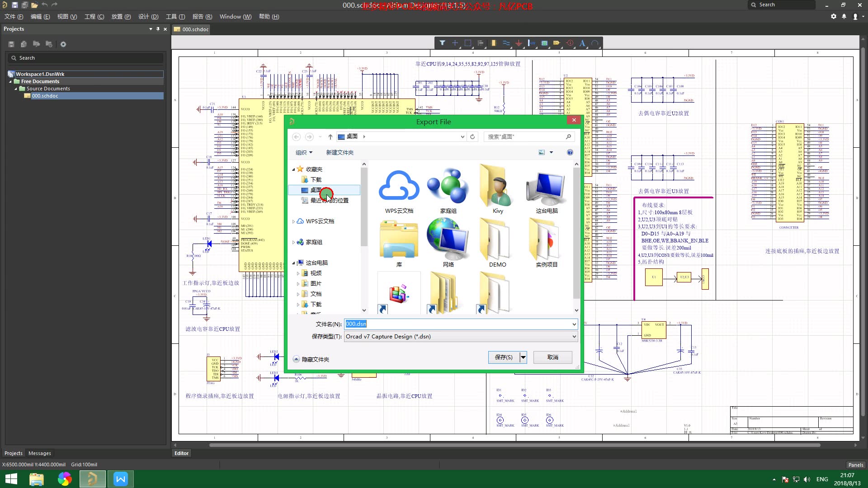Select 桌面 folder in left panel
This screenshot has width=868, height=488.
point(316,189)
